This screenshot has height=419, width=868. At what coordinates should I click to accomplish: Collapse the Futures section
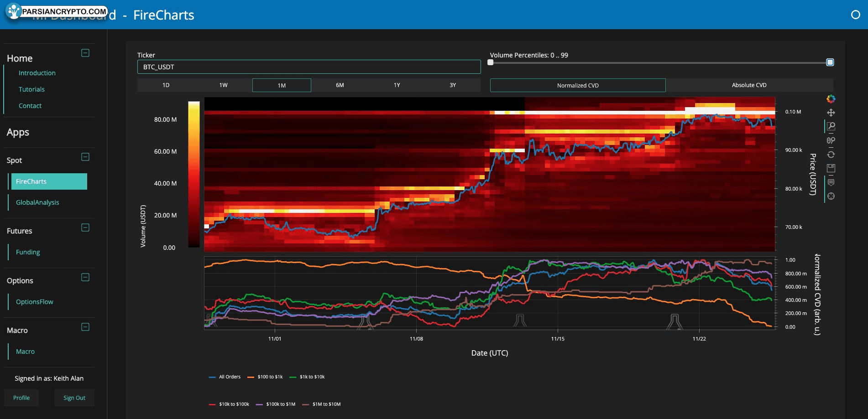click(85, 228)
